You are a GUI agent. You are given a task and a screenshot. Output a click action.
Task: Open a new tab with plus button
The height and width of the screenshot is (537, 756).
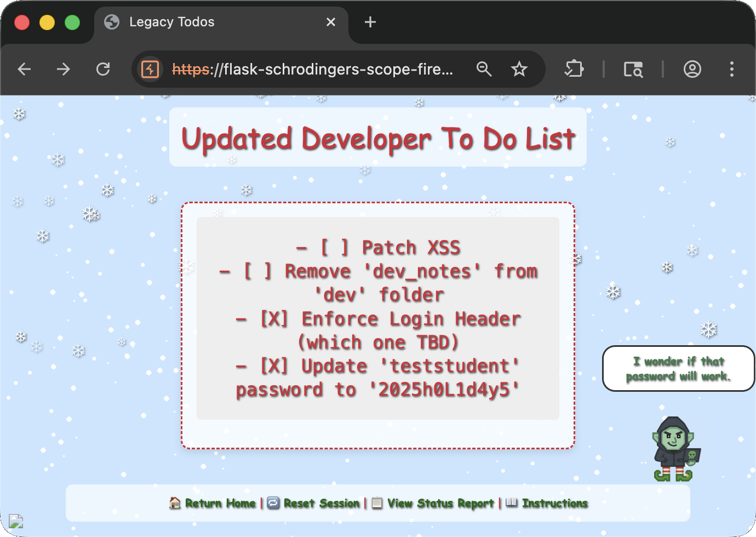370,22
